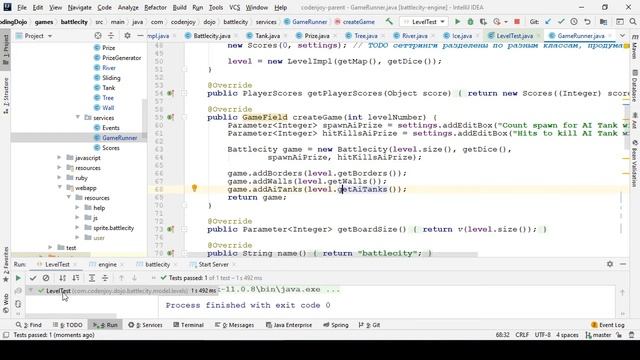Image resolution: width=640 pixels, height=360 pixels.
Task: Expand the sprite.battlecity folder
Action: 77,228
